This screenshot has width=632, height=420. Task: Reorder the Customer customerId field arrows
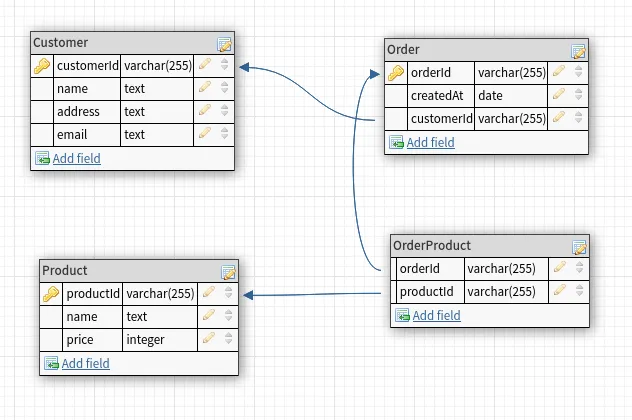click(x=225, y=64)
